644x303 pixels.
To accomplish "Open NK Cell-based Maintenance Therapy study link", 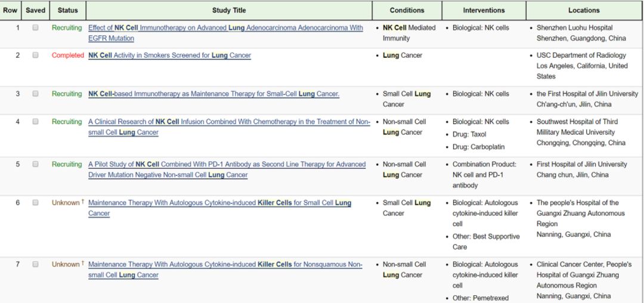I will [x=213, y=94].
